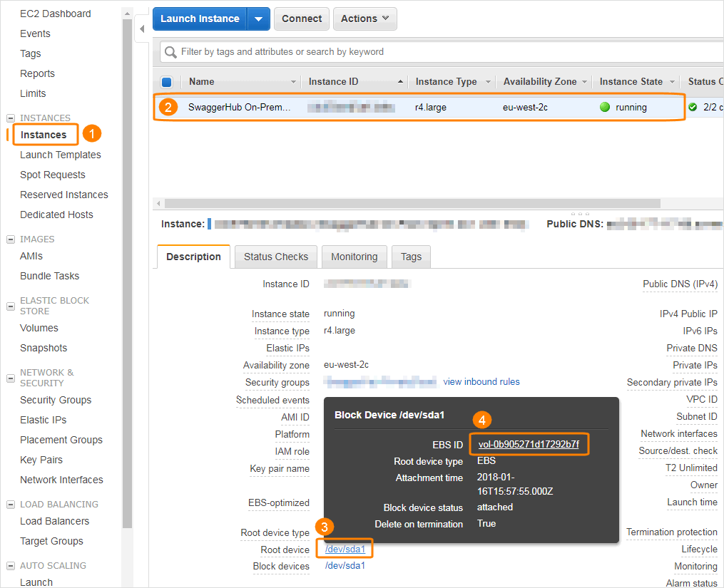Focus the filter by tags search field
724x588 pixels.
pos(442,52)
